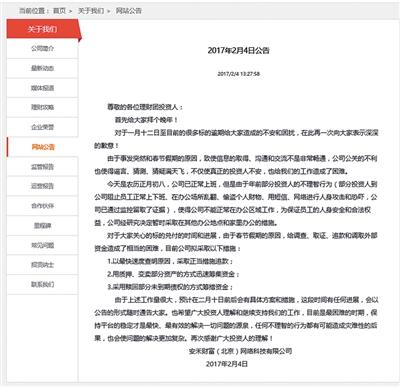Click the 首页 breadcrumb link
Screen dimensions: 400x387
(x=59, y=11)
